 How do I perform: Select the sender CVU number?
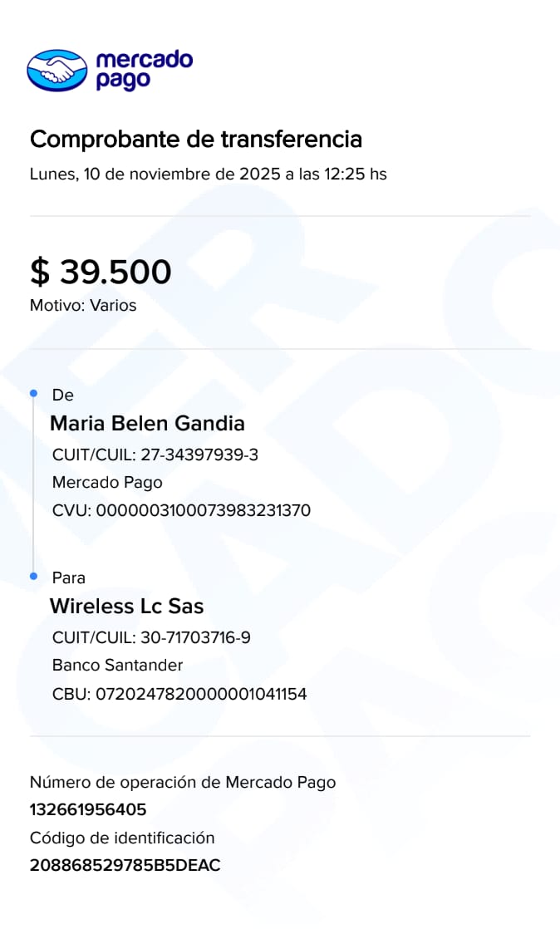(203, 510)
